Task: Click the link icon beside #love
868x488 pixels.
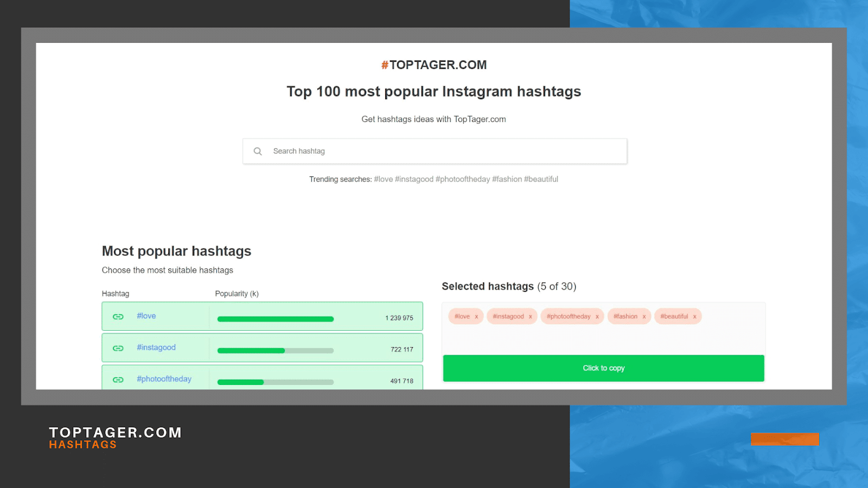Action: pos(118,317)
